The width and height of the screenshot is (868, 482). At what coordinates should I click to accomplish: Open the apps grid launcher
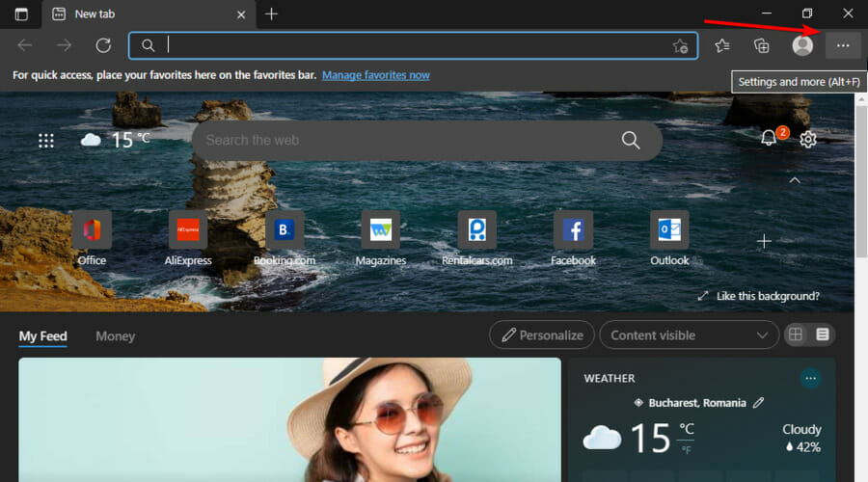coord(45,141)
